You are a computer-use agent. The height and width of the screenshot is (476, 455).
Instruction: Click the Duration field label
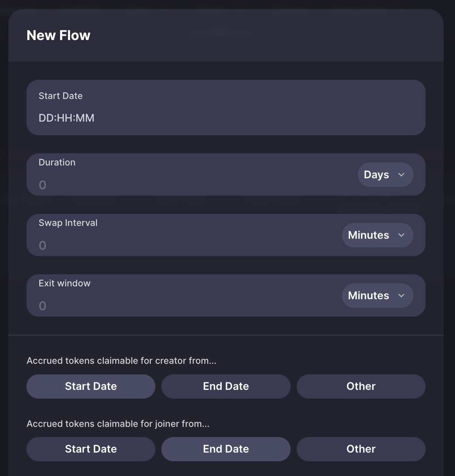(x=57, y=162)
